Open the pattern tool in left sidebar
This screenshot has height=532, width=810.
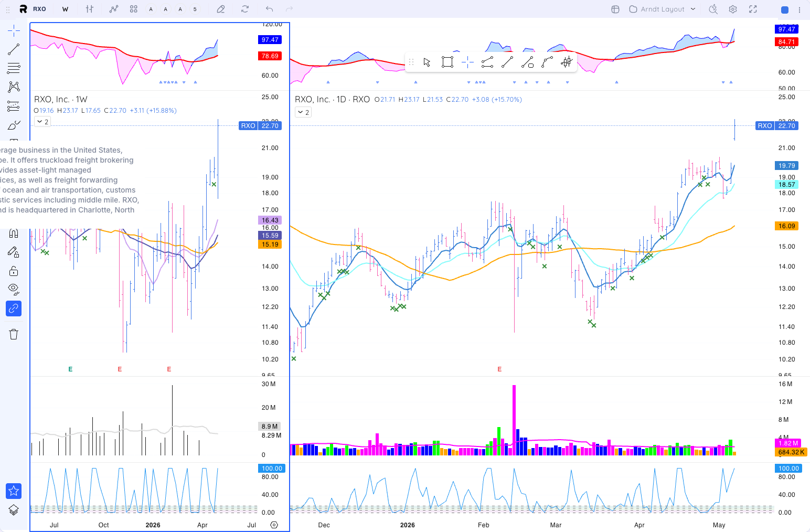[14, 87]
